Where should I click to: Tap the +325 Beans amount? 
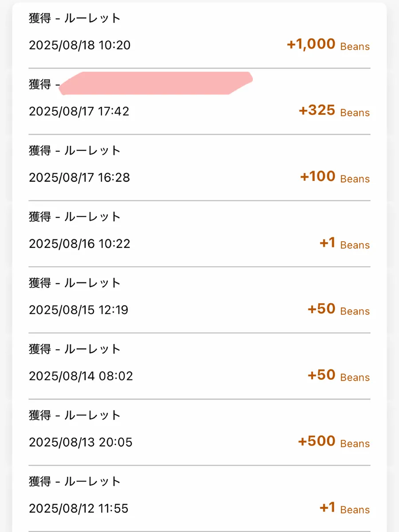pyautogui.click(x=334, y=111)
